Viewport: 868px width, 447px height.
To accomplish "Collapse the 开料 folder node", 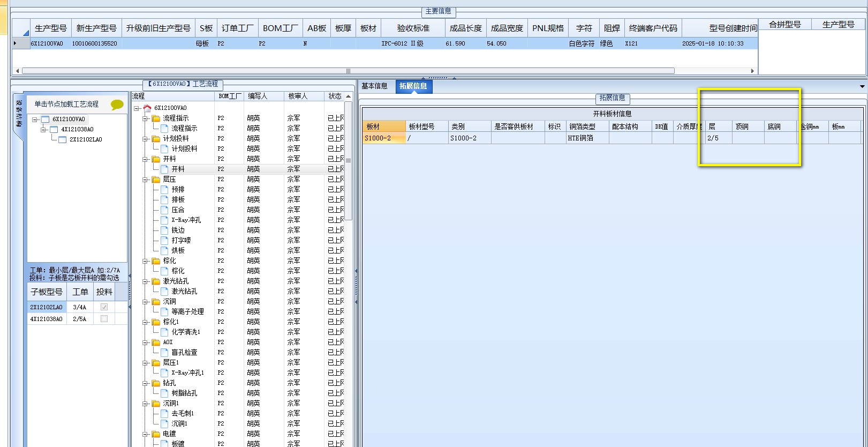I will [145, 159].
